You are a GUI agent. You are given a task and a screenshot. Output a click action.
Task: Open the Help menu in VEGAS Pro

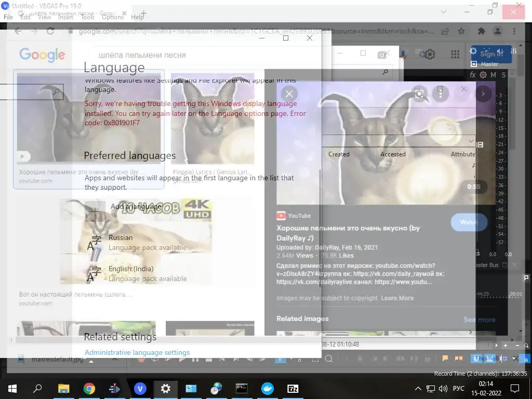(x=137, y=17)
